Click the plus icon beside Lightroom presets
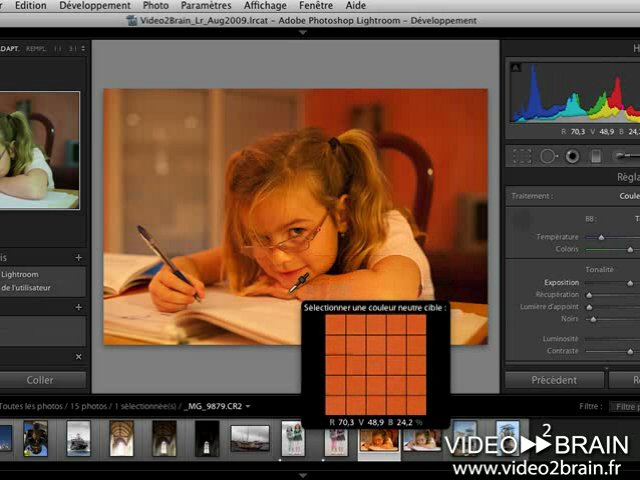Screen dimensions: 640x480 (x=79, y=258)
